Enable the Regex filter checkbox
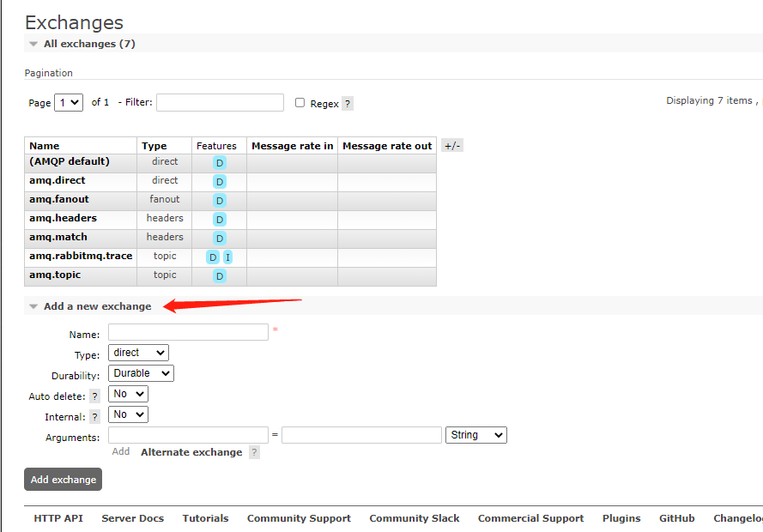The width and height of the screenshot is (763, 532). (x=300, y=103)
